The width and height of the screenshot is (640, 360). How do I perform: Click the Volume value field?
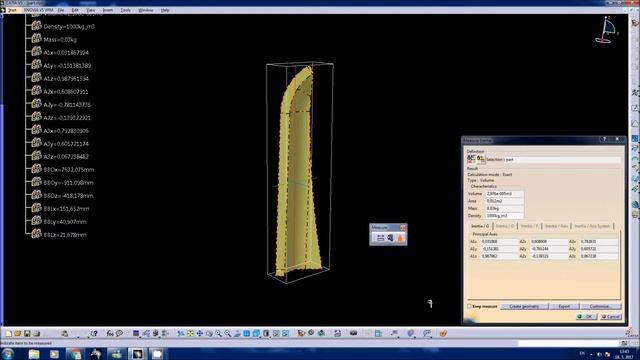click(504, 193)
